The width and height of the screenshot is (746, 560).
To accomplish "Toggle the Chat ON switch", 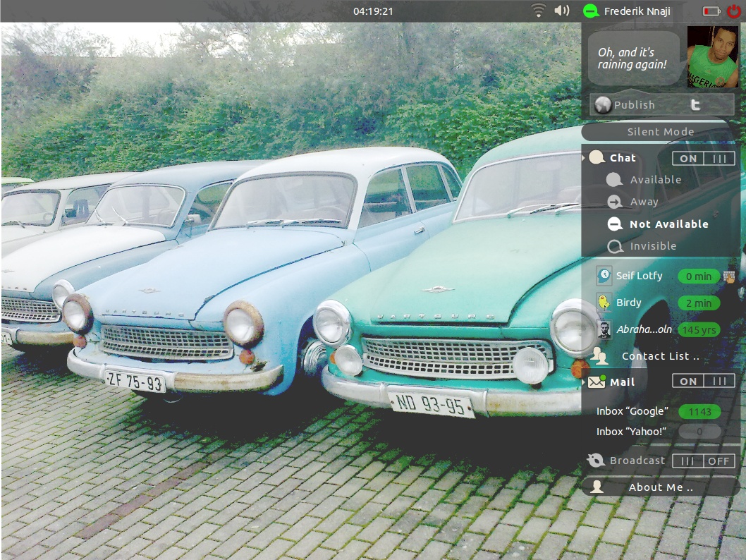I will pyautogui.click(x=703, y=159).
